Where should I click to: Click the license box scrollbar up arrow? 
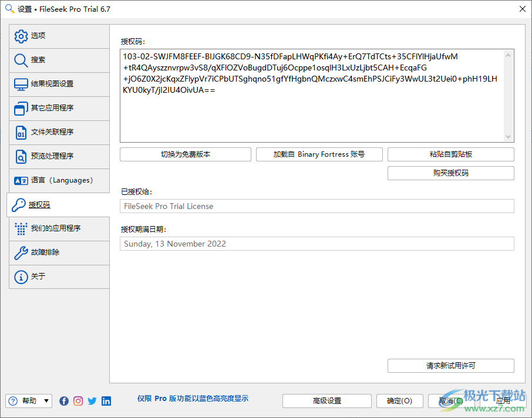pyautogui.click(x=509, y=55)
